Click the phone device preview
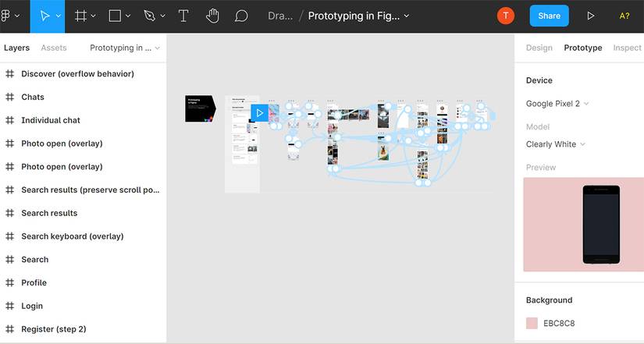This screenshot has height=344, width=644. pos(601,225)
